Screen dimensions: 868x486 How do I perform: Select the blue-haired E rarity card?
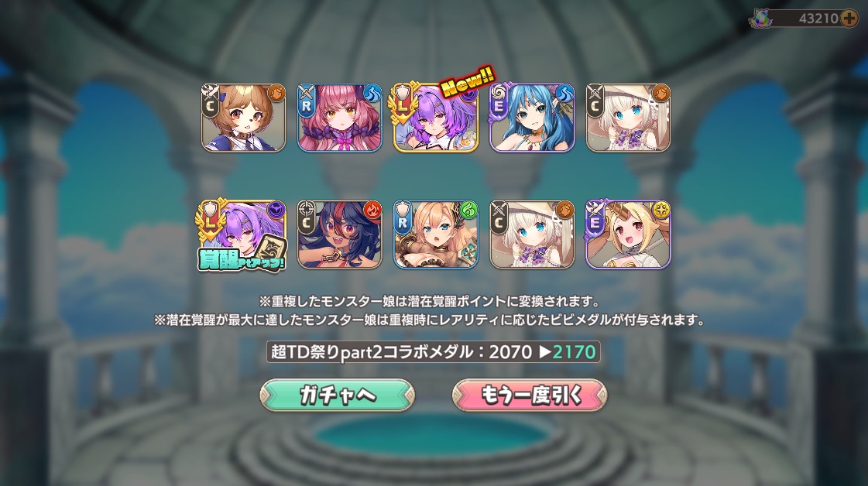[x=532, y=118]
